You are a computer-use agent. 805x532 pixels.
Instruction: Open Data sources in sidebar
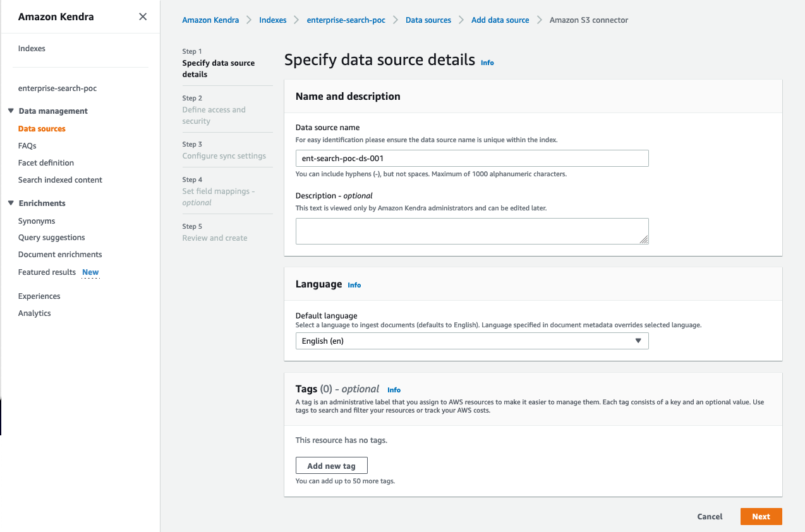42,129
